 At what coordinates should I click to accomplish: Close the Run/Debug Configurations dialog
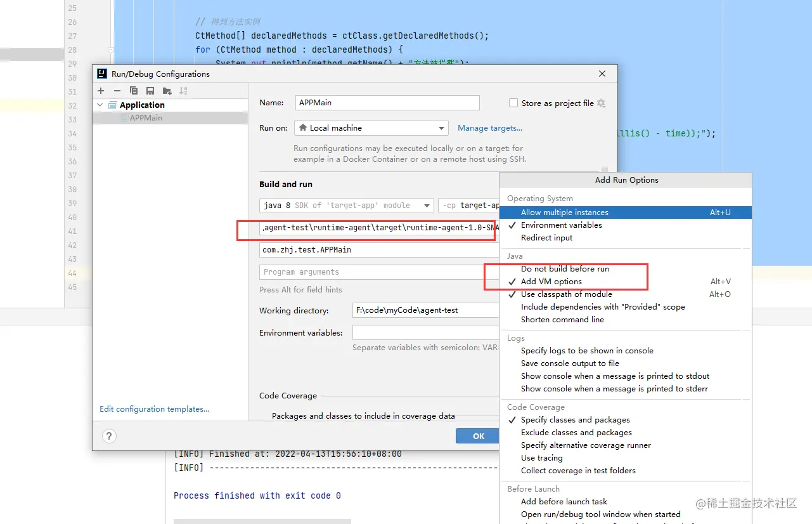point(602,74)
